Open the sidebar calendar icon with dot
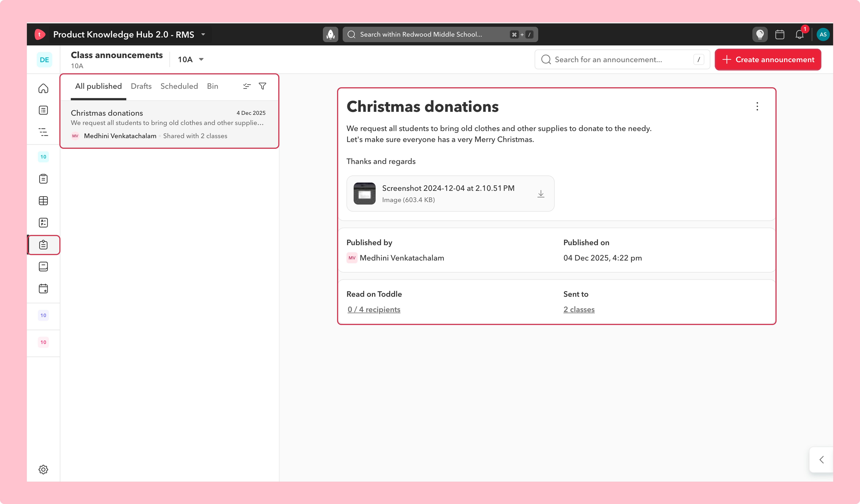This screenshot has width=860, height=504. click(43, 289)
